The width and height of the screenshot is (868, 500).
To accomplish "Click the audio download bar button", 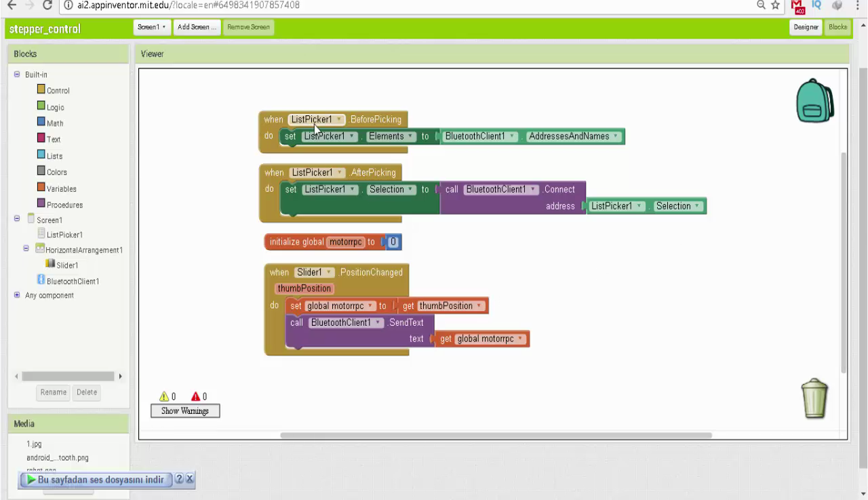I will (96, 480).
